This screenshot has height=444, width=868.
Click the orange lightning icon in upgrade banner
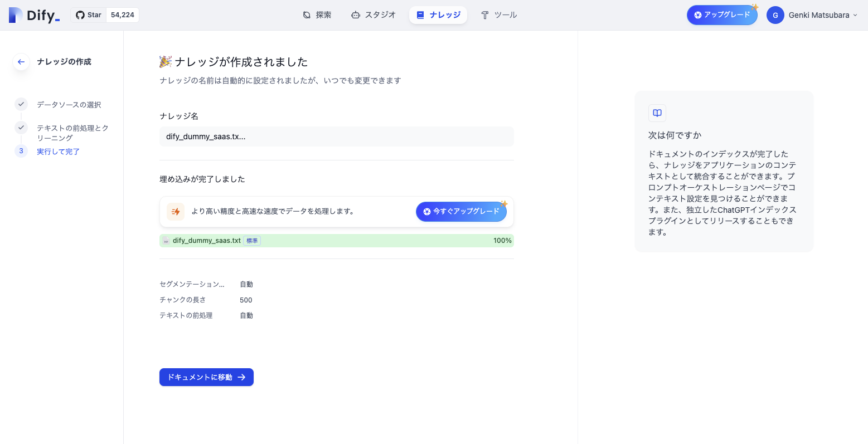(x=176, y=212)
